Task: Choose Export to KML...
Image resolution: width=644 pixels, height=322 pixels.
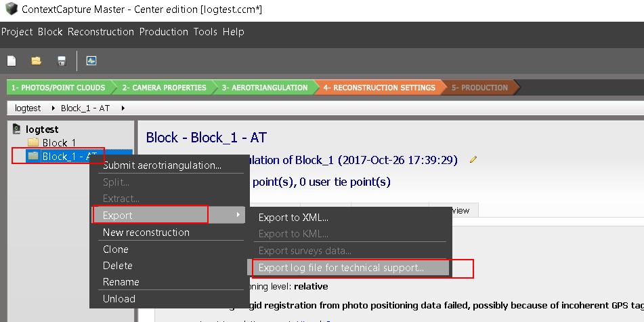Action: click(293, 234)
